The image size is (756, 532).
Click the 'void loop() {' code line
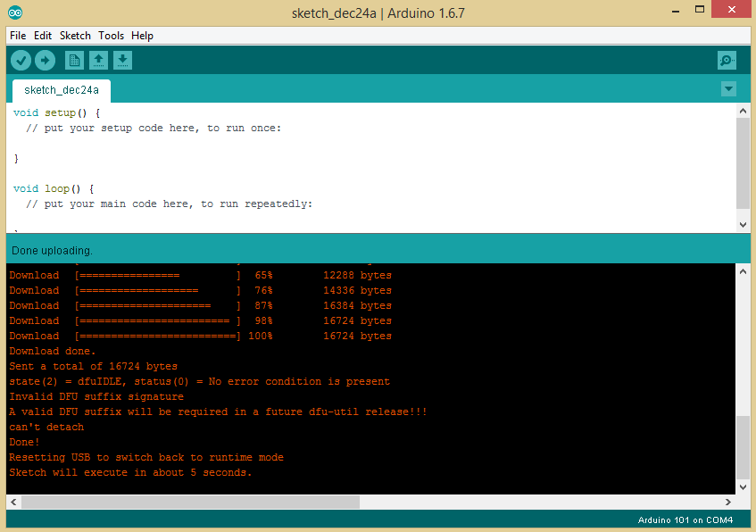(x=54, y=188)
